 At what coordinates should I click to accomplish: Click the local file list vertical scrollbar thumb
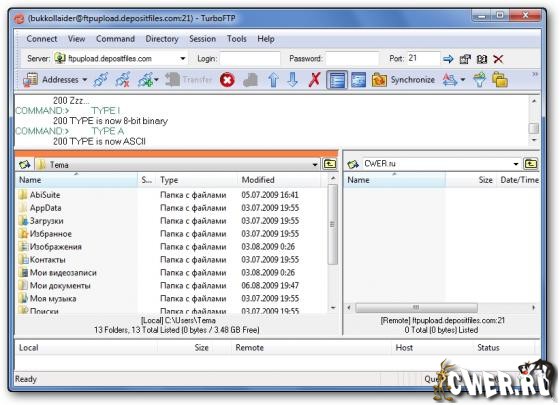coord(332,224)
